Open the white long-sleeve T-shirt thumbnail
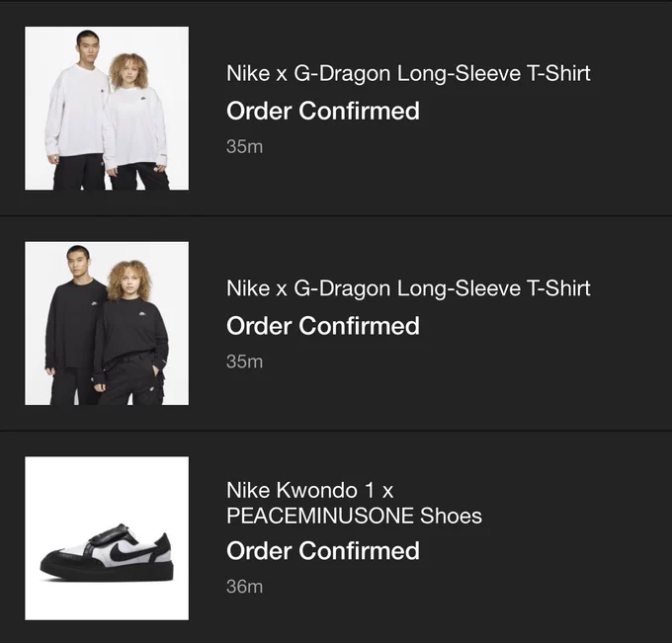The height and width of the screenshot is (643, 672). [x=107, y=109]
